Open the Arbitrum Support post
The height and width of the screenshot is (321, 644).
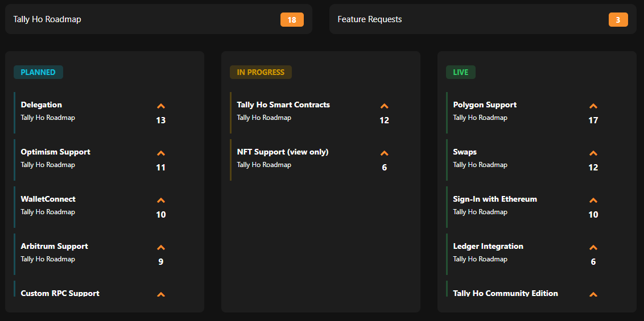(54, 247)
